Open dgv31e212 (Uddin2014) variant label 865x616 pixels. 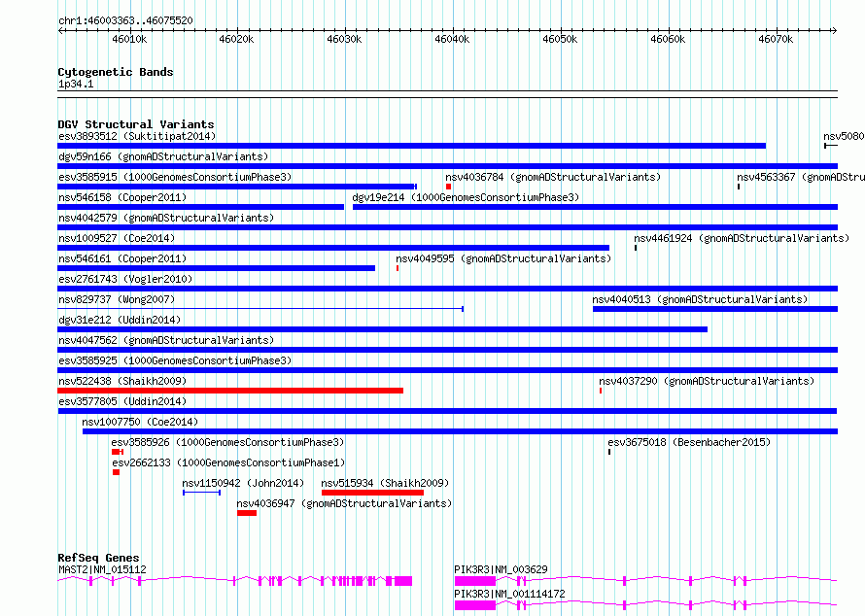120,320
